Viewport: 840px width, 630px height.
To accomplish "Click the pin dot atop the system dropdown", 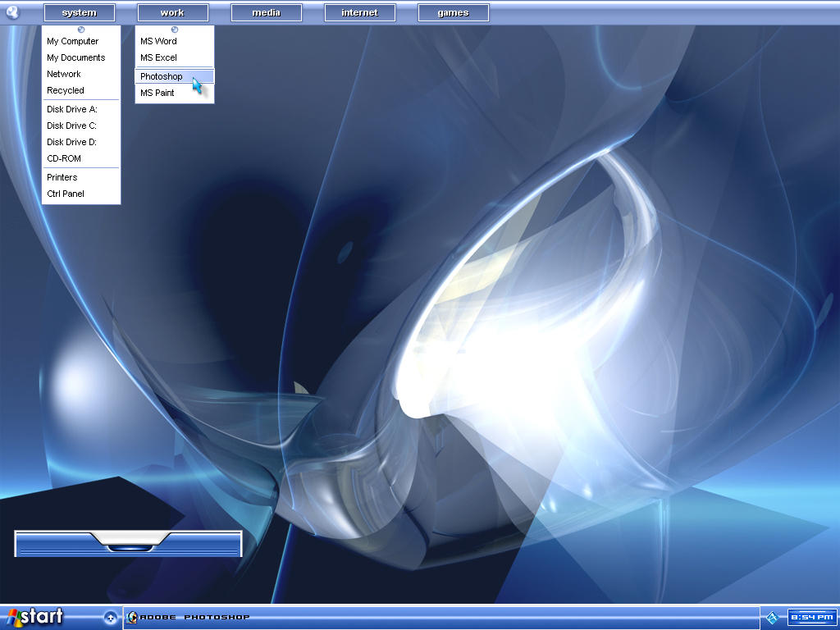I will pyautogui.click(x=81, y=30).
